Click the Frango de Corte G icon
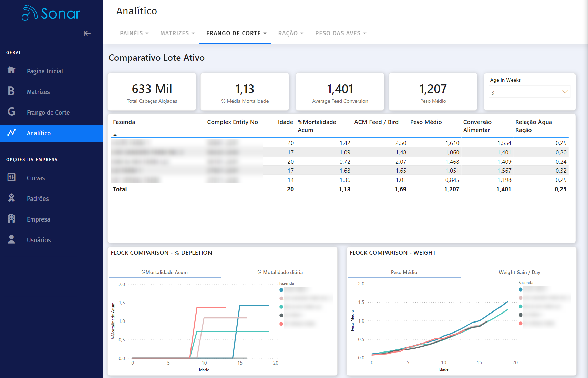 (11, 112)
